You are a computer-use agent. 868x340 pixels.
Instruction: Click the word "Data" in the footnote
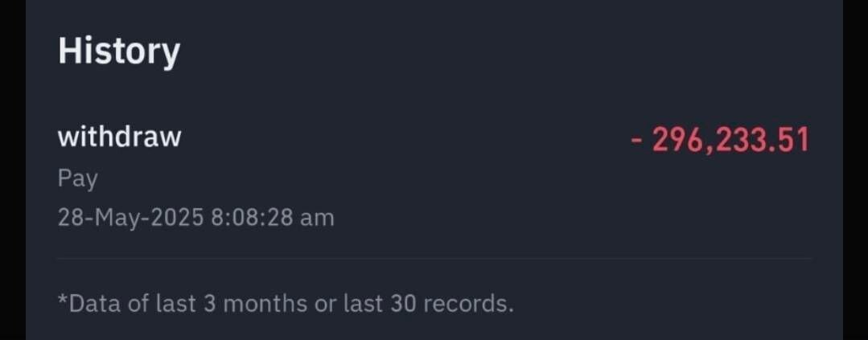coord(90,304)
